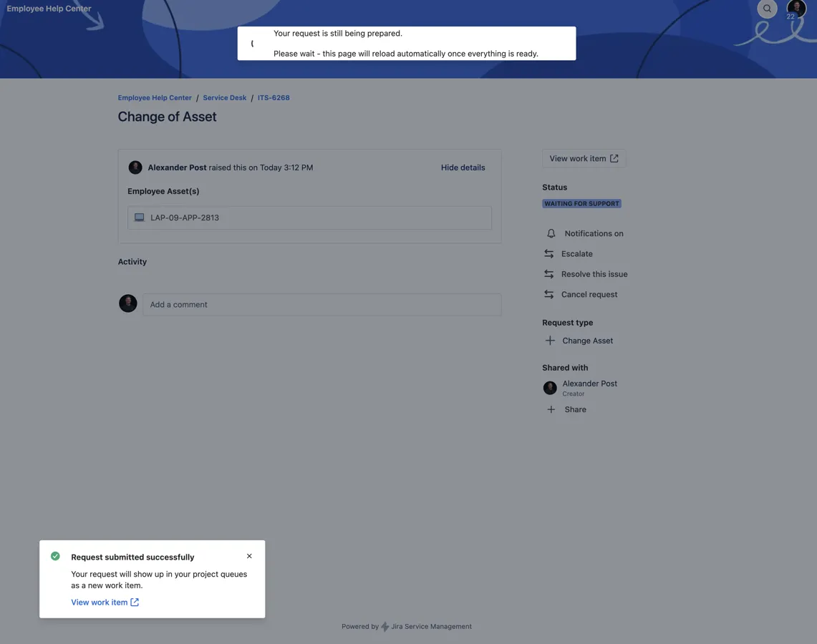Image resolution: width=817 pixels, height=644 pixels.
Task: Click Alexander Post avatar beside raised text
Action: coord(135,167)
